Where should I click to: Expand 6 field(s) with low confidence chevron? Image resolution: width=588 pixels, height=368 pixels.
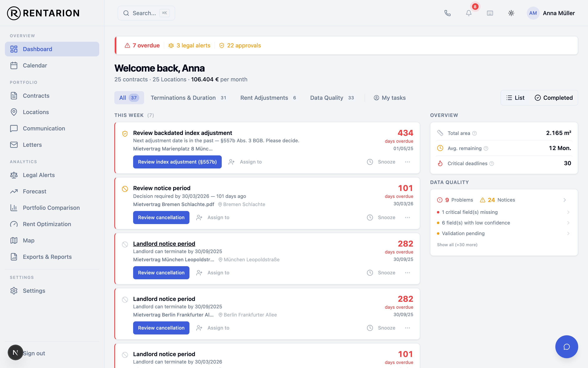click(x=568, y=223)
